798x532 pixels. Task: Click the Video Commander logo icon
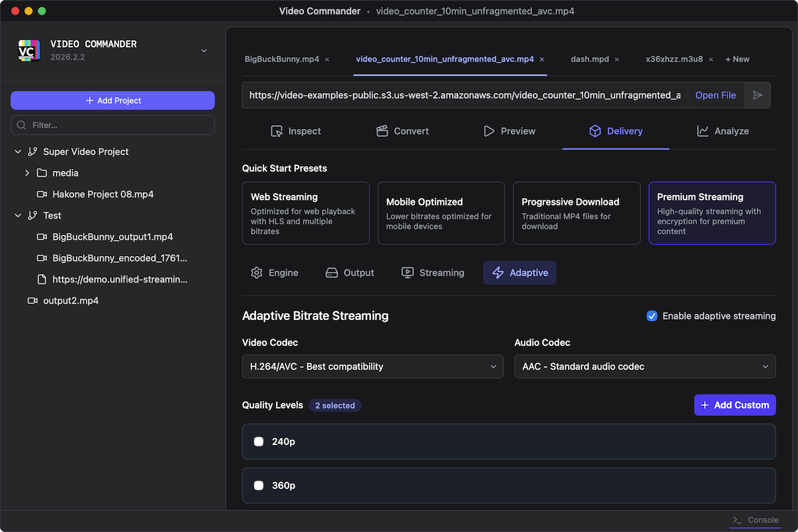pos(29,51)
